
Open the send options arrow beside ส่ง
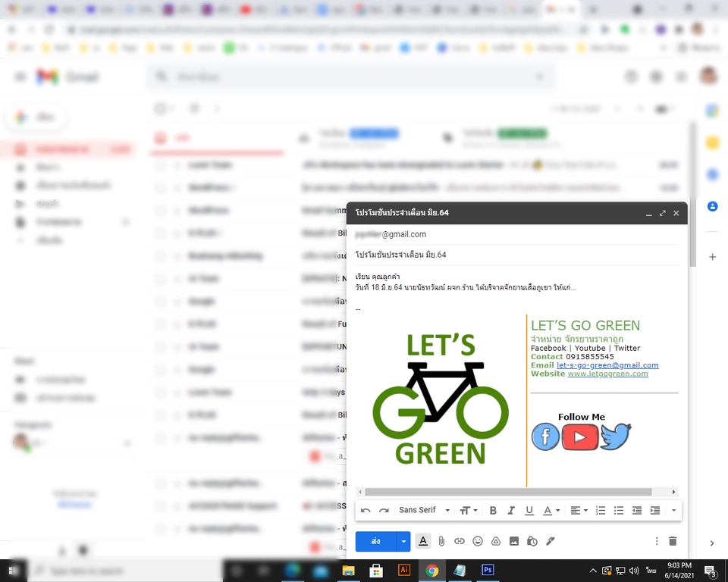[x=403, y=541]
